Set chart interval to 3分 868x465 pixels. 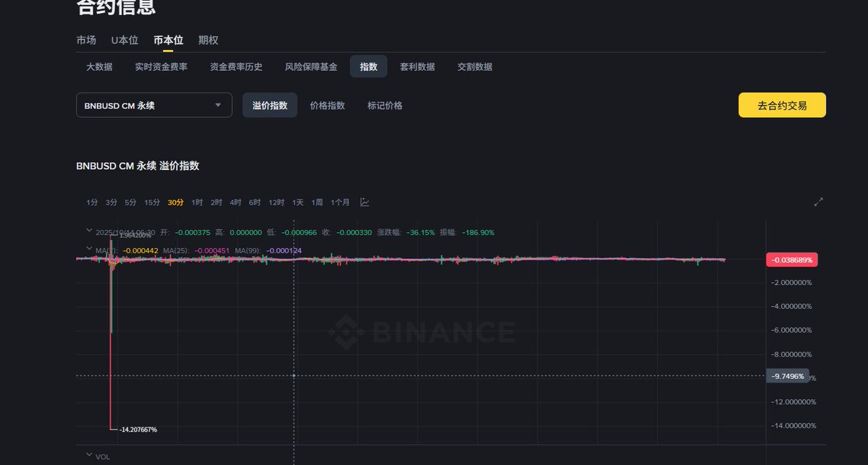pos(111,202)
